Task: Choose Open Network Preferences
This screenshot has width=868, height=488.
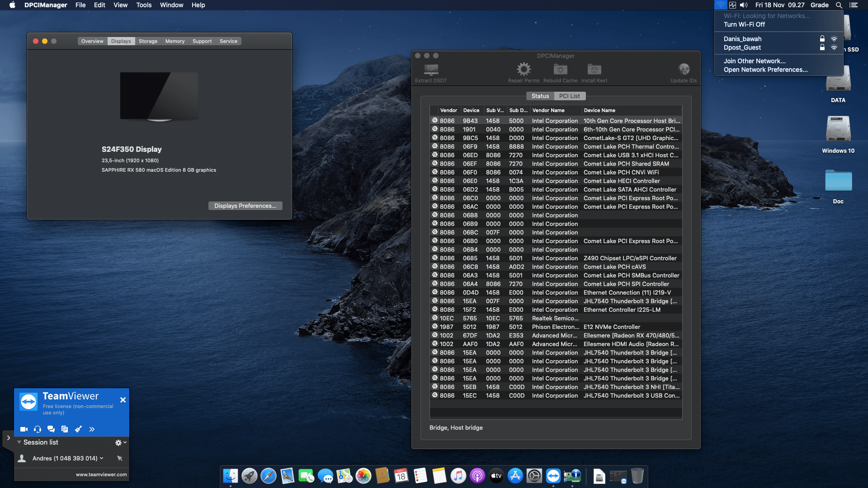Action: 779,70
